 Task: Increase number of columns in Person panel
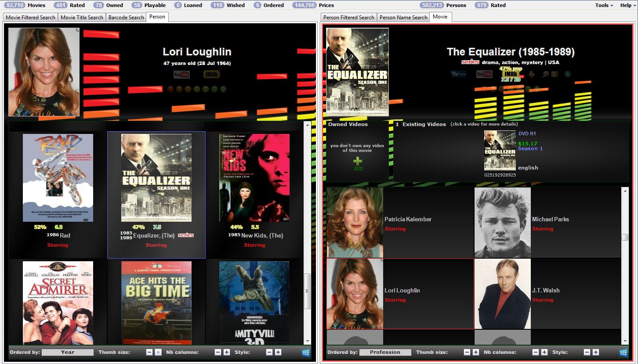click(x=227, y=352)
